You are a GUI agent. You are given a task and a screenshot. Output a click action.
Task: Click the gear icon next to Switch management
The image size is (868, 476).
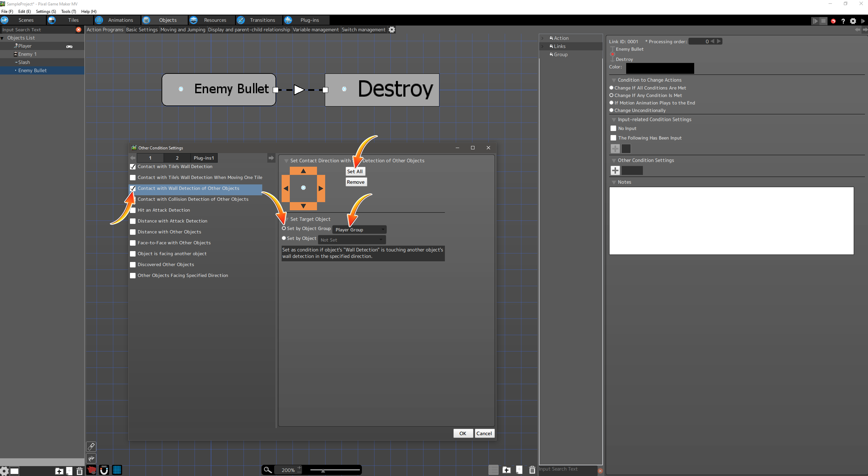(392, 30)
